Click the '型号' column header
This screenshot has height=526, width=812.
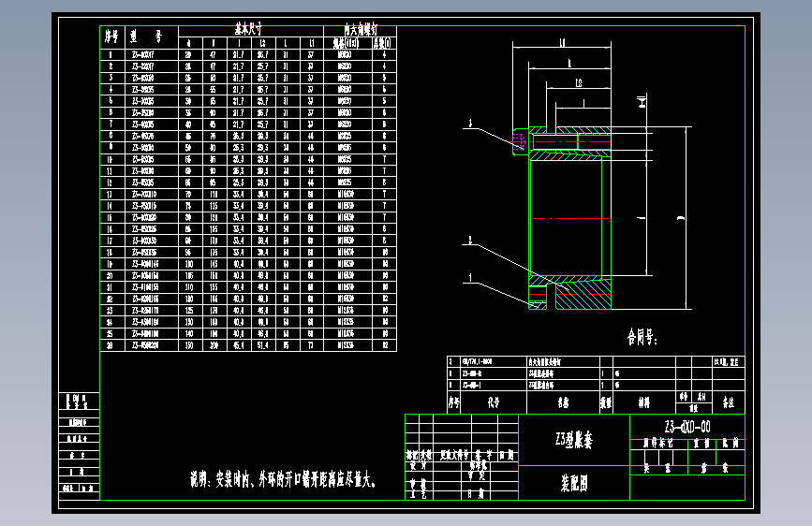coord(146,37)
